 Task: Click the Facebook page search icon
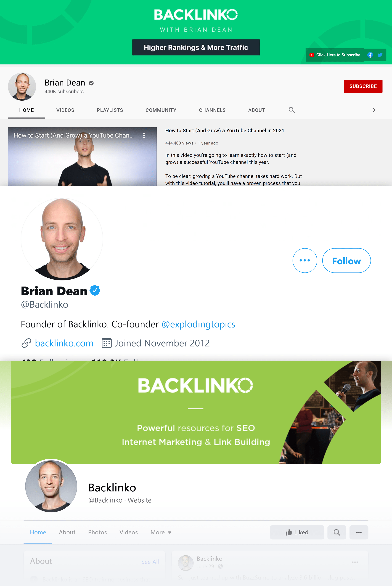(337, 532)
